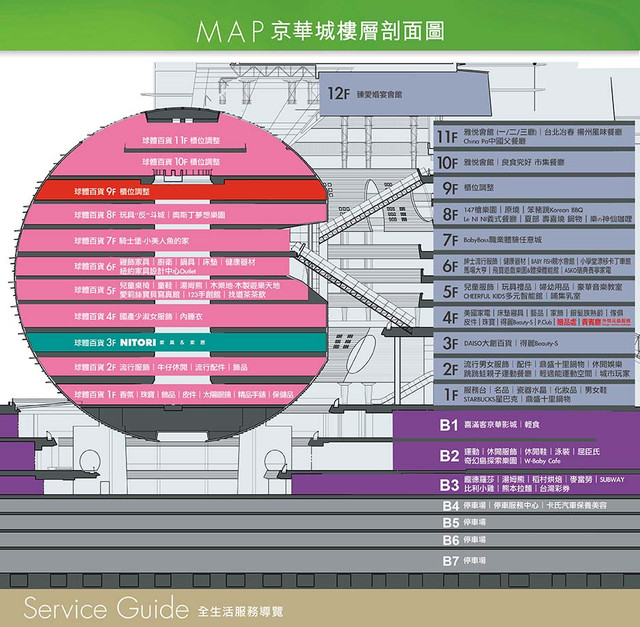The image size is (640, 627).
Task: Click main building '5F' row with 兒童服飾
Action: pyautogui.click(x=534, y=291)
